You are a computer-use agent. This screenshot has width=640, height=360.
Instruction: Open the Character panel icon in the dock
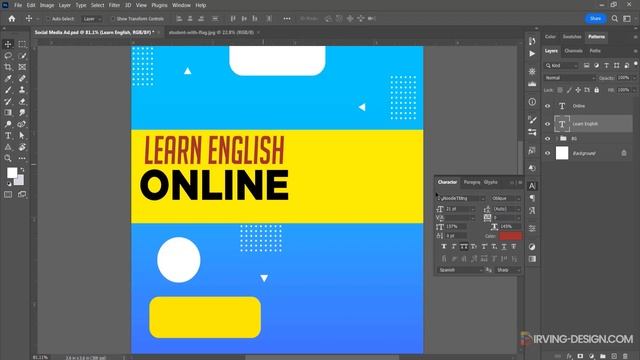[532, 186]
